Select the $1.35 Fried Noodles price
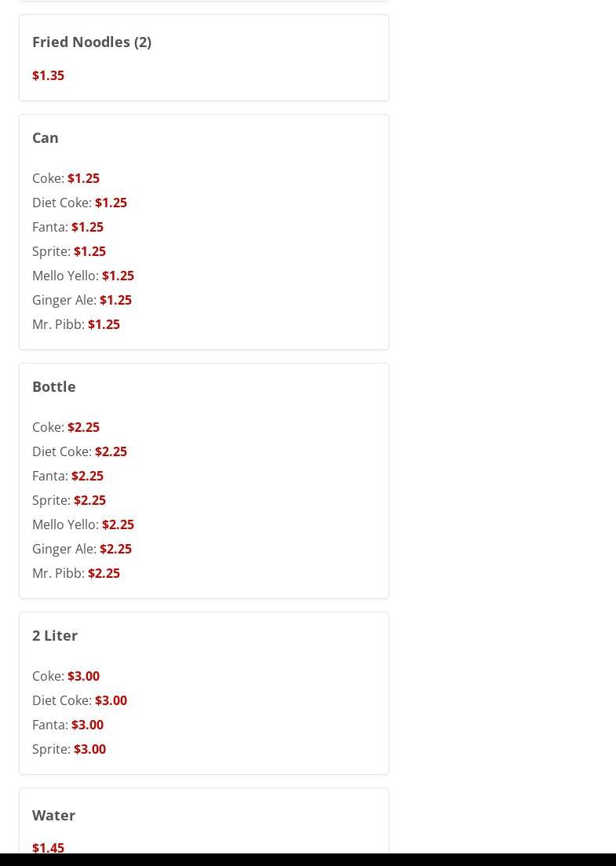Image resolution: width=616 pixels, height=866 pixels. click(x=48, y=75)
